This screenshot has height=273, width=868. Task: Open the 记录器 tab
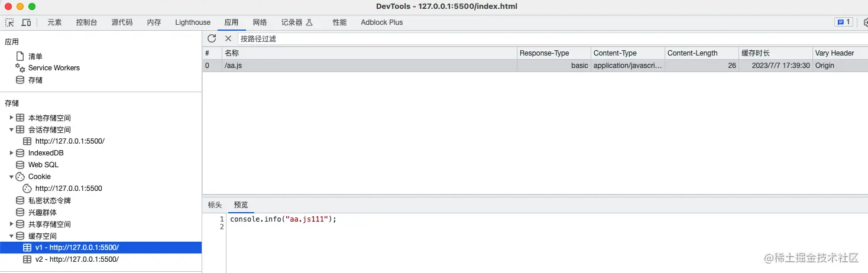coord(296,22)
